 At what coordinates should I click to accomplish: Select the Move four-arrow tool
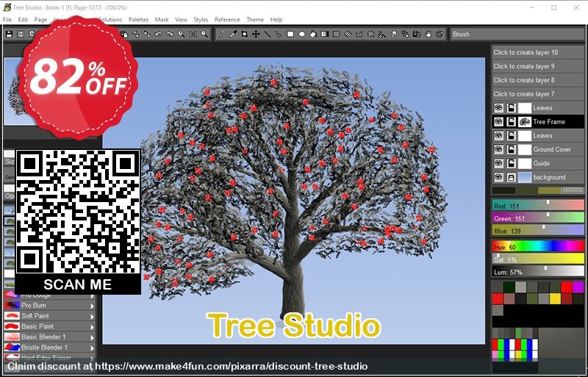(256, 34)
